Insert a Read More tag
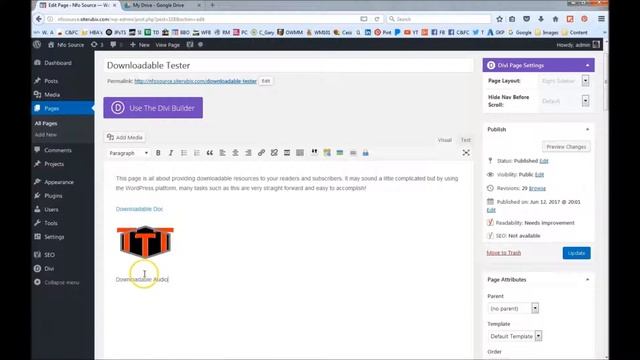 pos(287,153)
